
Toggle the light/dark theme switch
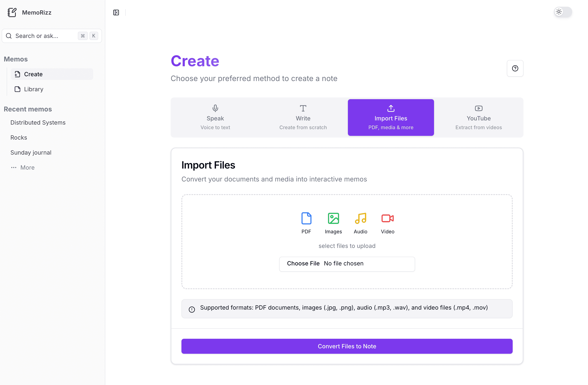tap(563, 12)
